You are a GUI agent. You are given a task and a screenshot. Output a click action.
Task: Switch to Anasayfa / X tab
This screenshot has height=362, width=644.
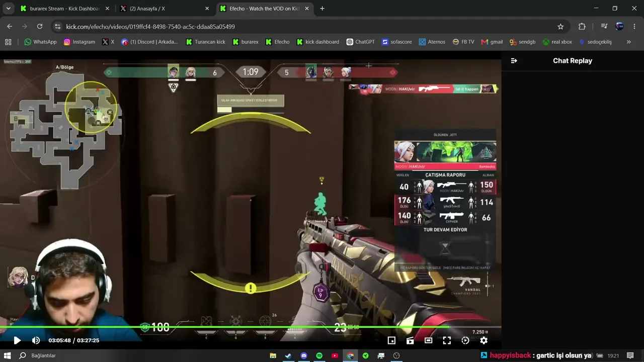click(164, 9)
